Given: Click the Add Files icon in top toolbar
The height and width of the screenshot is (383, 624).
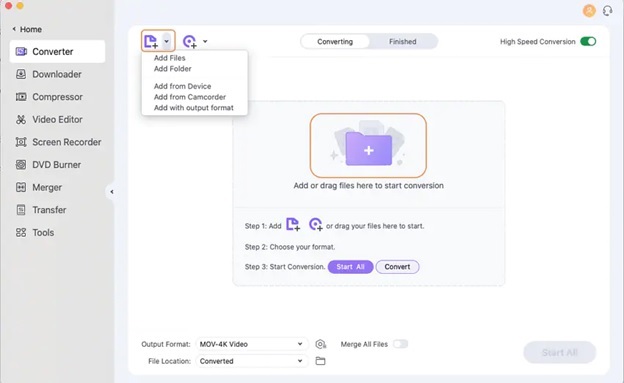Looking at the screenshot, I should coord(151,41).
